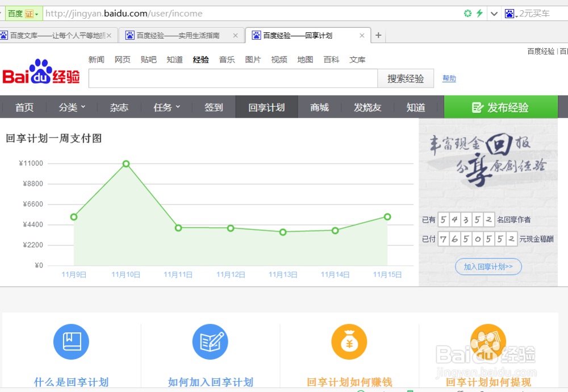Expand the address bar history dropdown arrow
568x392 pixels.
pyautogui.click(x=494, y=14)
